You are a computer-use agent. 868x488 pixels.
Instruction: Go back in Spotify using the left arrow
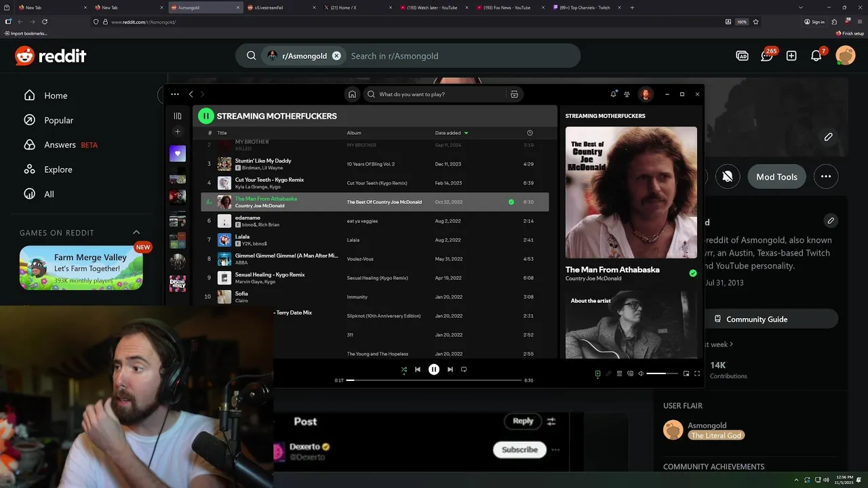point(191,94)
